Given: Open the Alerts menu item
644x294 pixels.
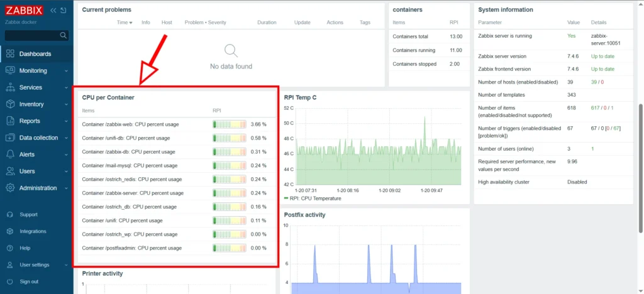Looking at the screenshot, I should [27, 155].
